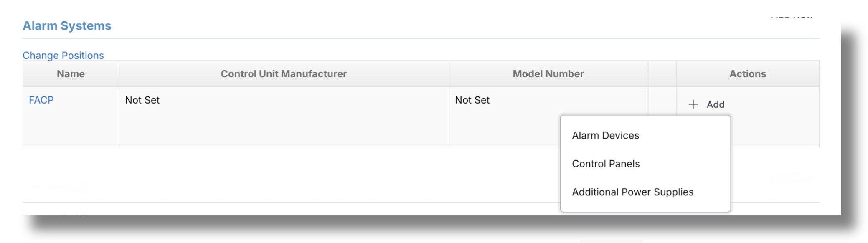
Task: Click the unnamed header before Actions column
Action: 662,74
